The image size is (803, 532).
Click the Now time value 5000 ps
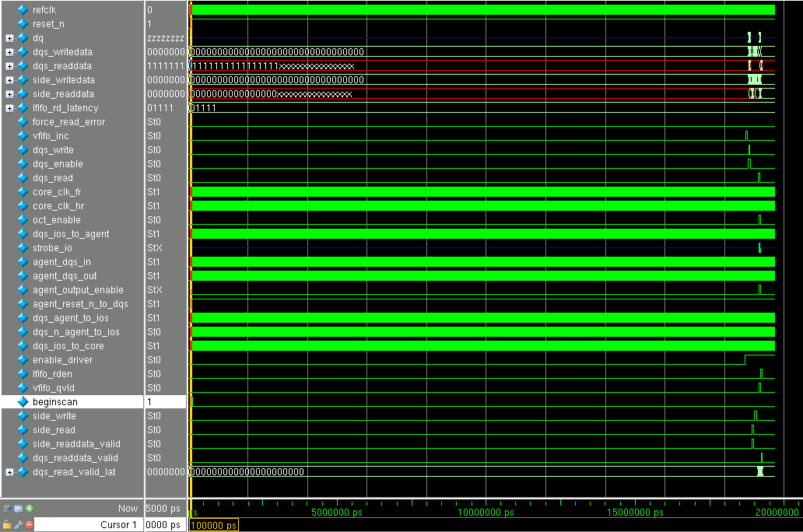click(163, 509)
